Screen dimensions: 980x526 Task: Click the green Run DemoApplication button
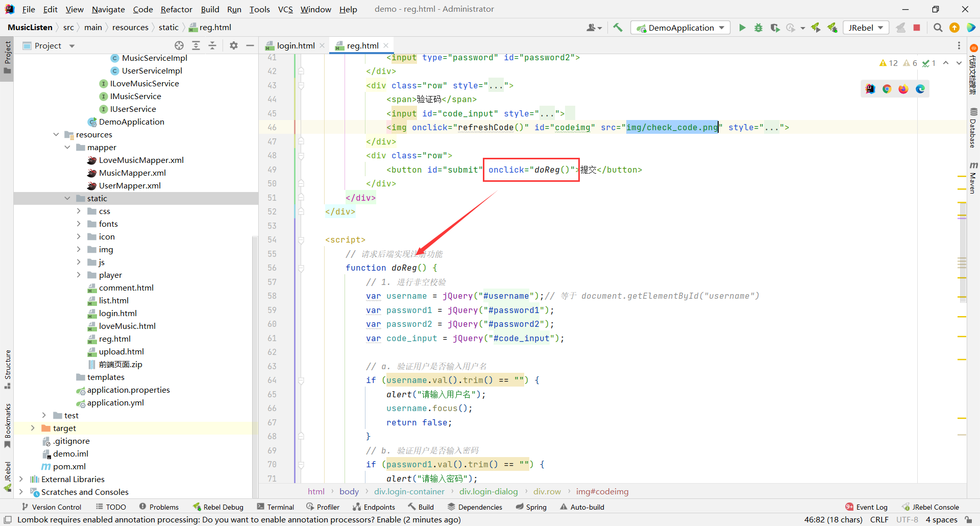click(742, 28)
